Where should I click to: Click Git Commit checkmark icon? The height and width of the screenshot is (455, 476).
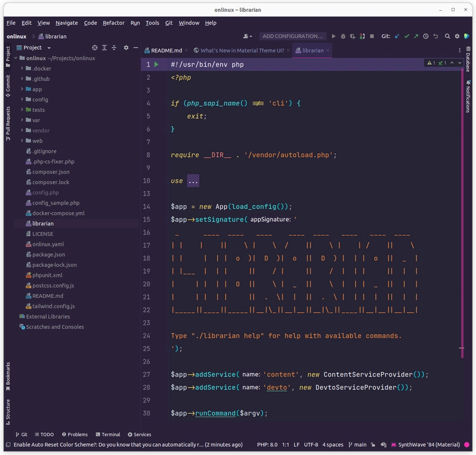click(x=407, y=36)
